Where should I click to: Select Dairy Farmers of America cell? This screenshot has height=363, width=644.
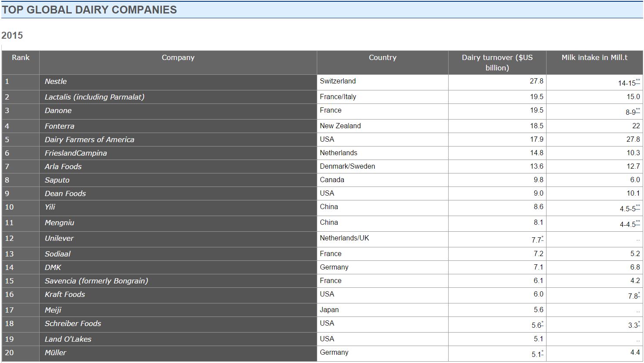coord(178,140)
